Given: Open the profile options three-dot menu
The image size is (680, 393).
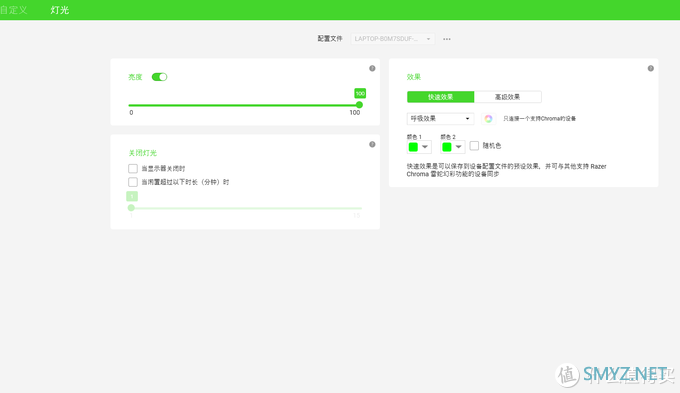Looking at the screenshot, I should (x=447, y=39).
